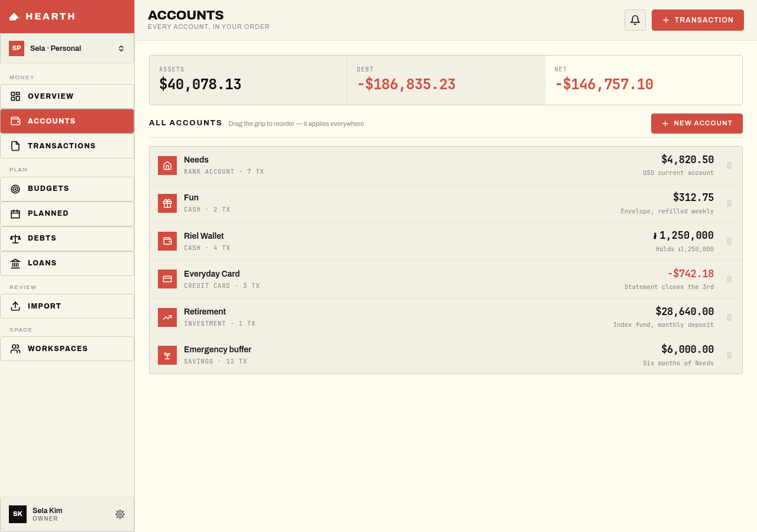Click the Fun account gift icon
Screen dimensions: 757x532
tap(167, 203)
